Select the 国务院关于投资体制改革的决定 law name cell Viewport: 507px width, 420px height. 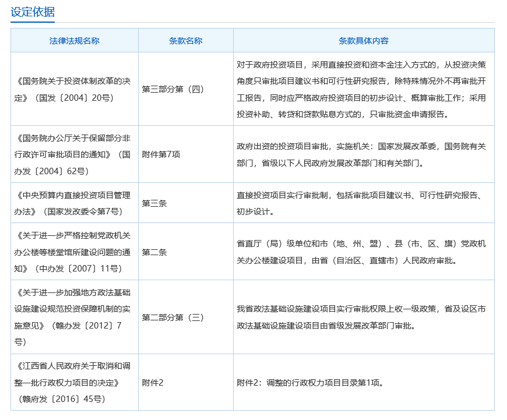click(75, 89)
